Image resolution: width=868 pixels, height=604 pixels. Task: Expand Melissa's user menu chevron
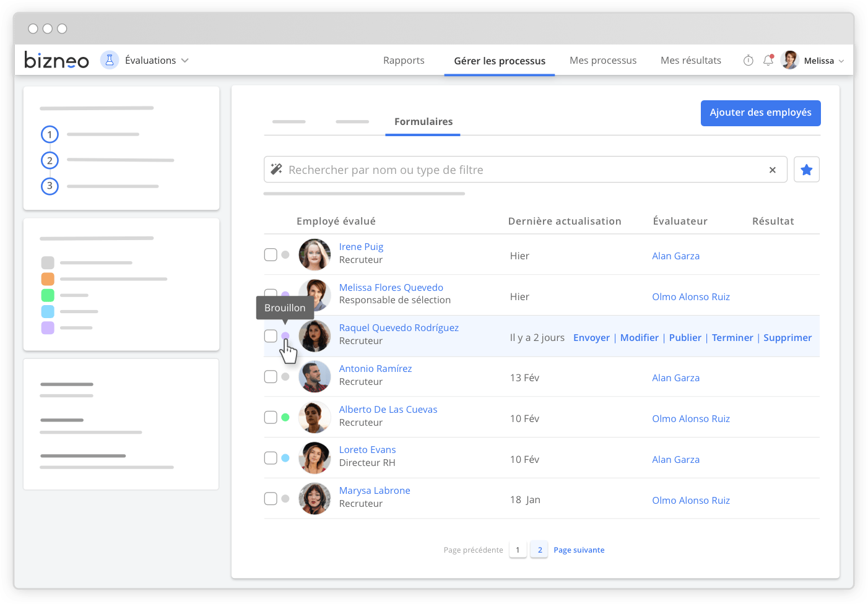pos(841,61)
